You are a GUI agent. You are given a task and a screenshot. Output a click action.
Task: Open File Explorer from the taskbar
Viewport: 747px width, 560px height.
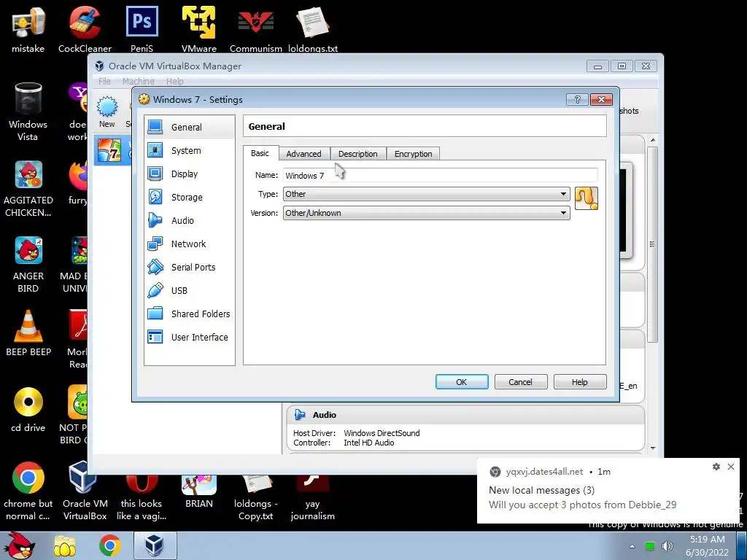coord(65,546)
